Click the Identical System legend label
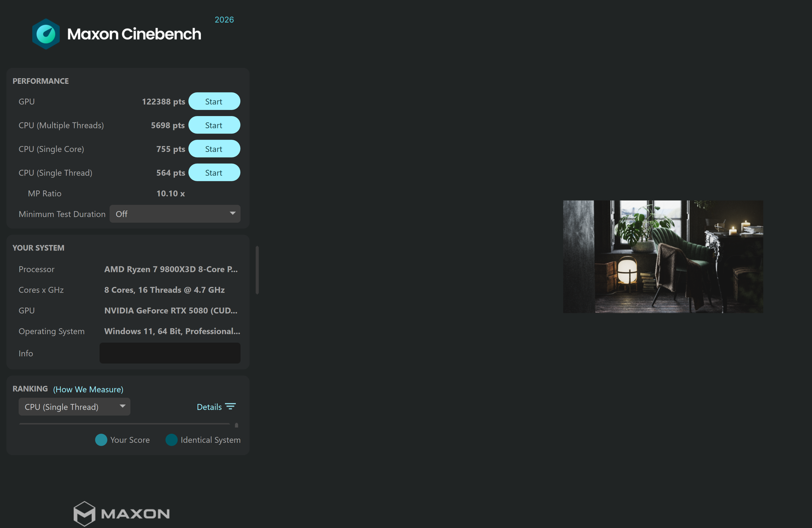 211,440
